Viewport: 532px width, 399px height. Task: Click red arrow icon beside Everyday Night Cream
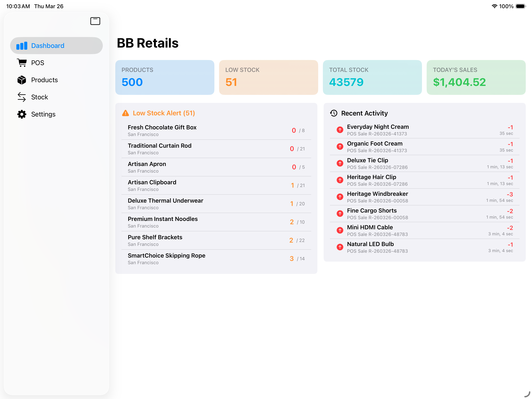(x=340, y=130)
